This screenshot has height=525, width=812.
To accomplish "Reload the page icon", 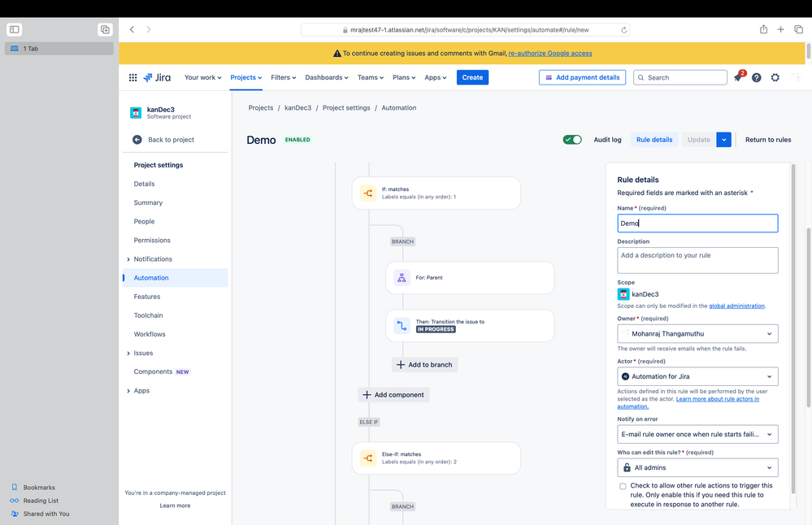I will coord(624,30).
